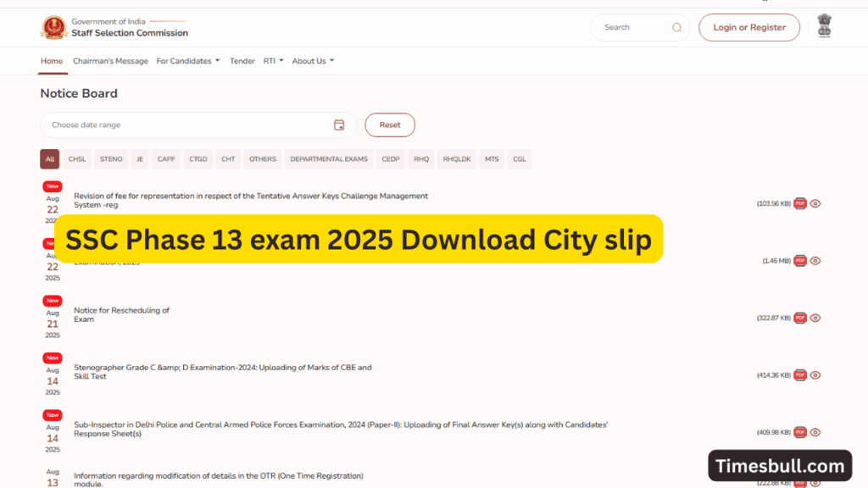The height and width of the screenshot is (488, 868).
Task: Click the search magnifier icon
Action: click(x=676, y=27)
